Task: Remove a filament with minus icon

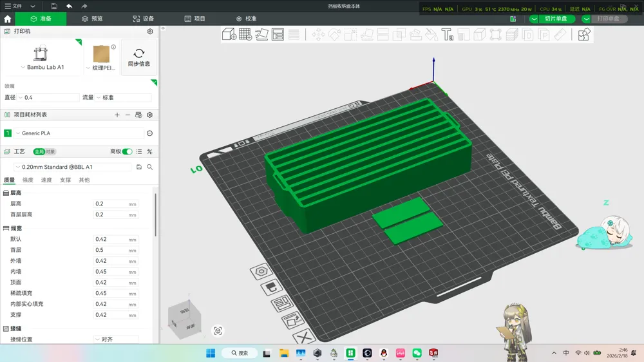Action: pyautogui.click(x=128, y=115)
